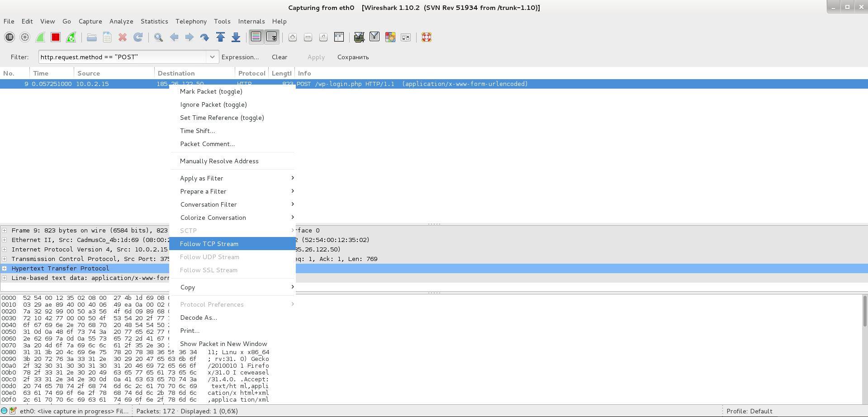Viewport: 868px width, 417px height.
Task: Restart the running live capture
Action: pyautogui.click(x=71, y=38)
